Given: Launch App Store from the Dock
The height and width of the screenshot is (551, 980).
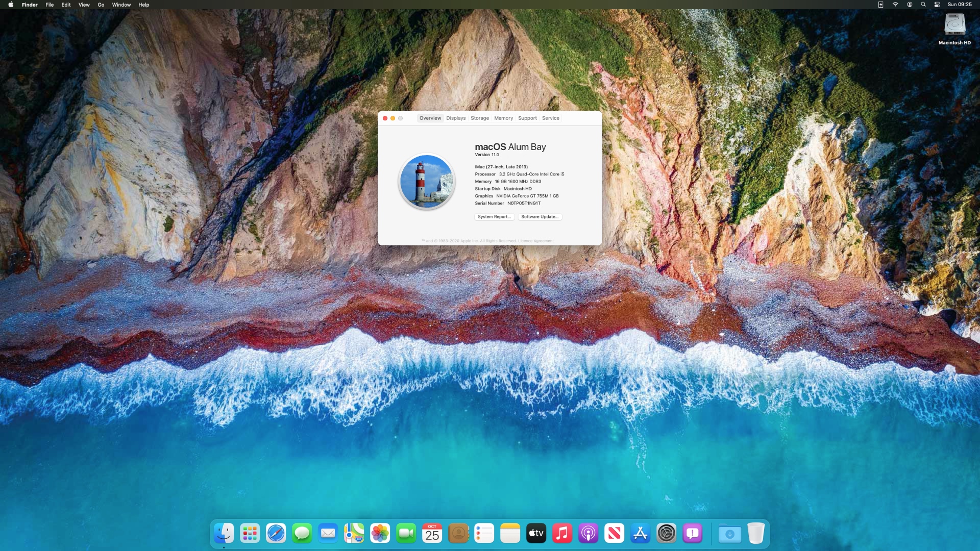Looking at the screenshot, I should pyautogui.click(x=640, y=534).
